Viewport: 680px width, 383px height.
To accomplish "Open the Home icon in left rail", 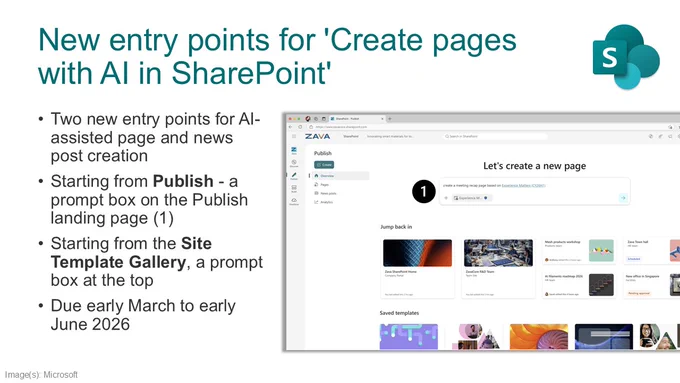I will click(x=294, y=150).
